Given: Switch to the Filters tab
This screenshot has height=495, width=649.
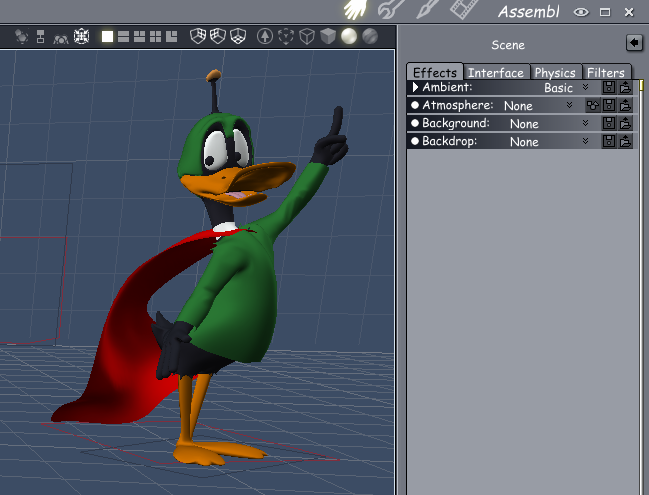Looking at the screenshot, I should (606, 72).
